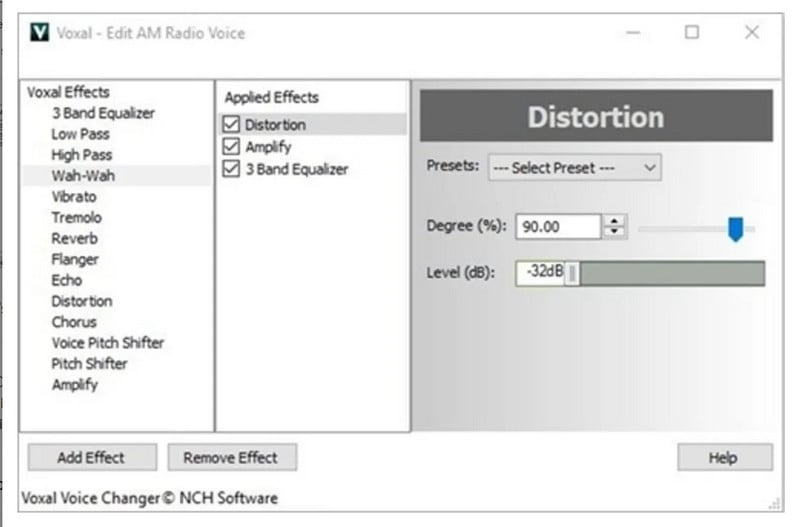The width and height of the screenshot is (800, 527).
Task: Minimize the Voxal edit window
Action: point(633,33)
